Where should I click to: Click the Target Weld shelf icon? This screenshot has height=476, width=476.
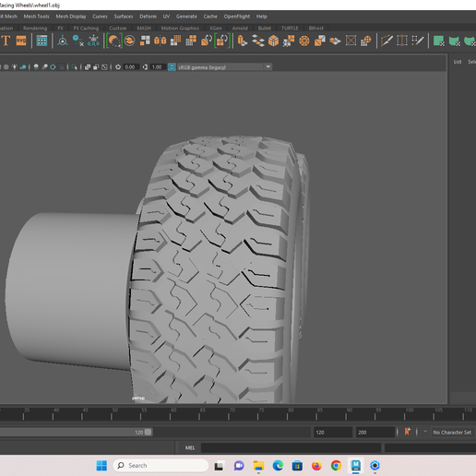pos(335,41)
